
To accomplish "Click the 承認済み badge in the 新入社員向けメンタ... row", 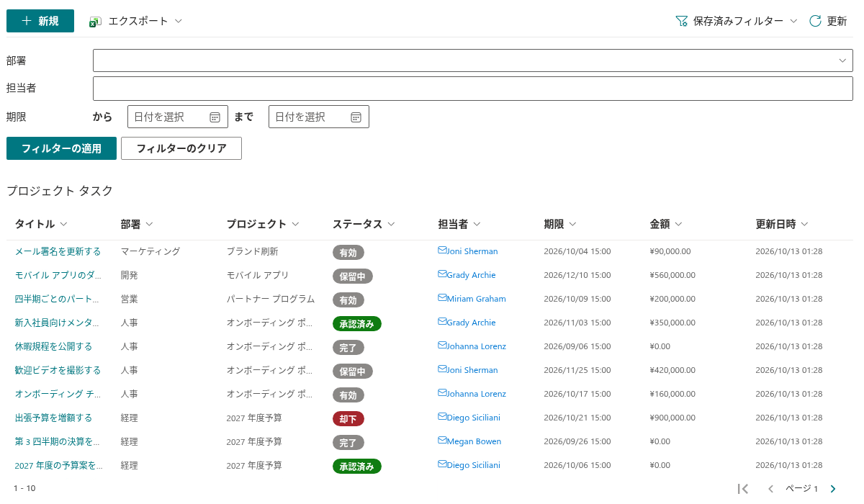I will pyautogui.click(x=357, y=324).
